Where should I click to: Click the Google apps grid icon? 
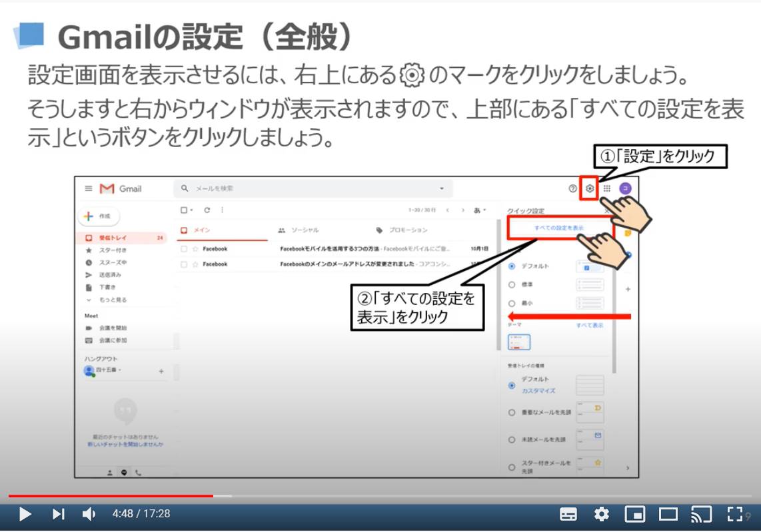[606, 188]
